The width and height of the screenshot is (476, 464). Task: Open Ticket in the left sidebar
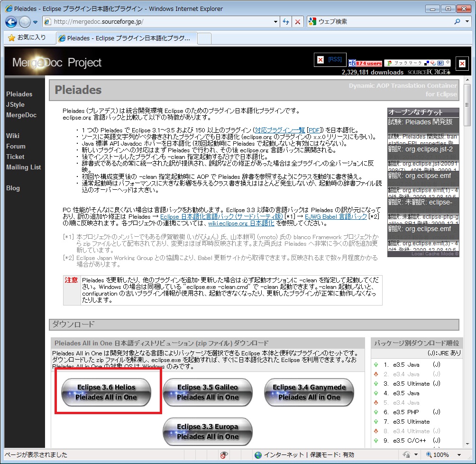click(15, 157)
